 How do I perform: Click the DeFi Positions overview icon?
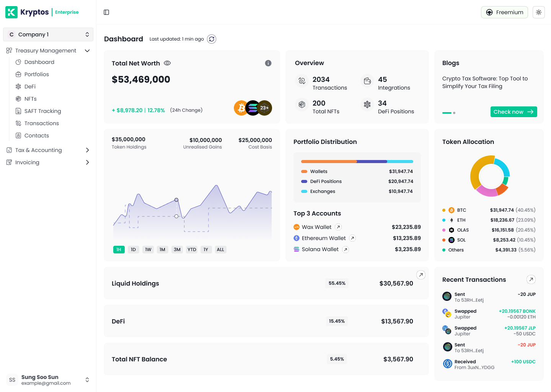(367, 105)
